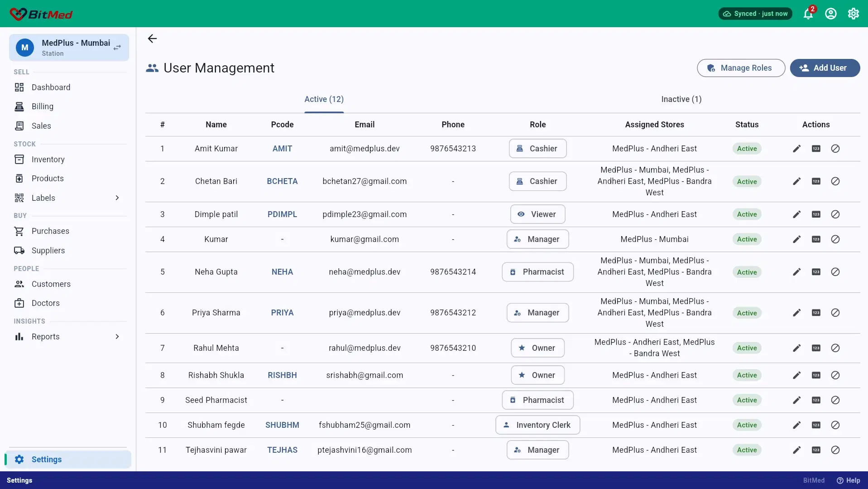Click the Synced just now status badge
Image resolution: width=868 pixels, height=489 pixels.
coord(755,14)
